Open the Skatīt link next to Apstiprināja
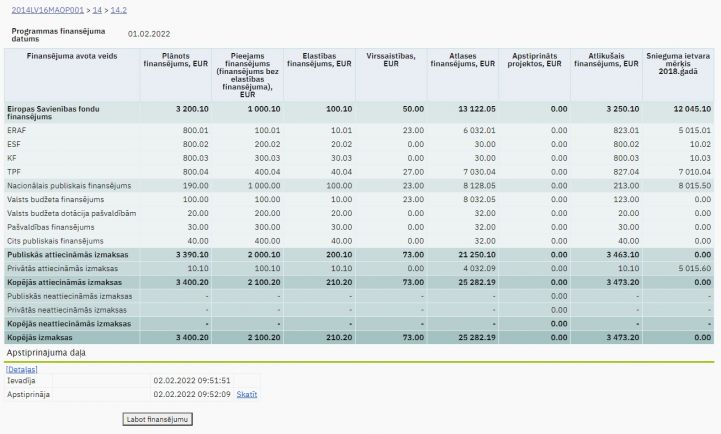 click(x=247, y=395)
